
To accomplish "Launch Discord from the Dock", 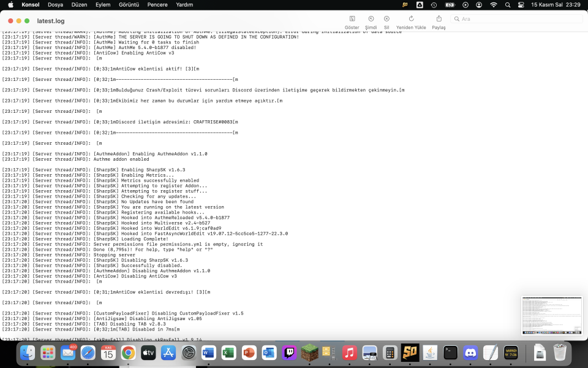I will tap(470, 353).
